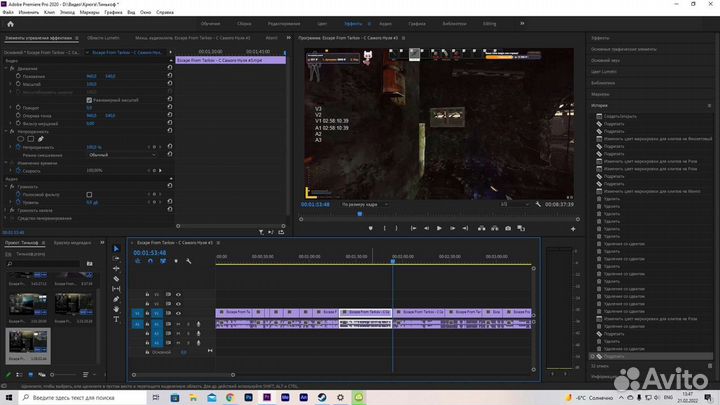Open Эффекты panel on right

click(600, 38)
